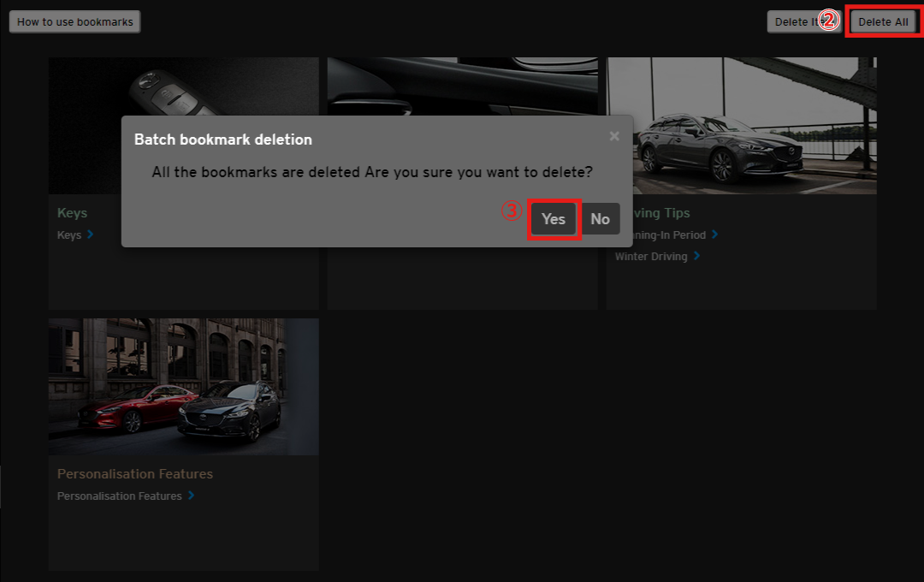Click the red and black cars thumbnail
The image size is (924, 582).
pyautogui.click(x=183, y=387)
